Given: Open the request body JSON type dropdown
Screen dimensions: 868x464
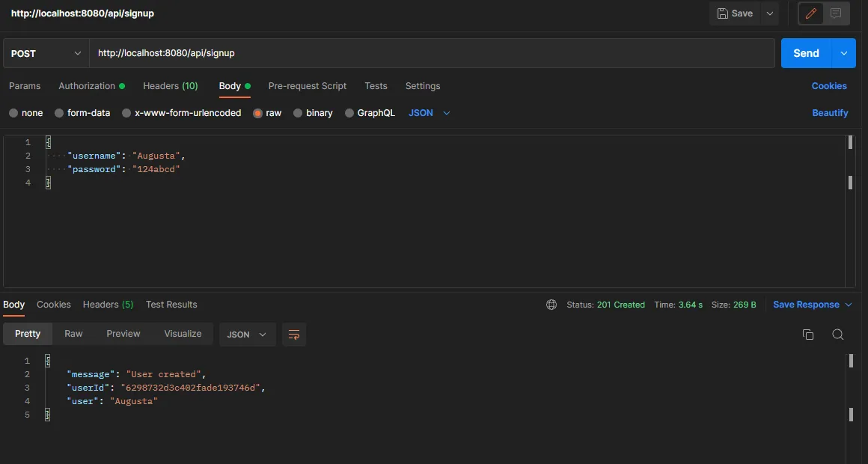Looking at the screenshot, I should pos(430,113).
